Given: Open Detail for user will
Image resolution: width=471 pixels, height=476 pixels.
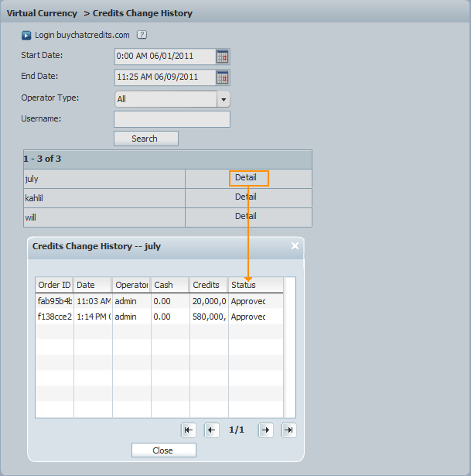Looking at the screenshot, I should 246,217.
